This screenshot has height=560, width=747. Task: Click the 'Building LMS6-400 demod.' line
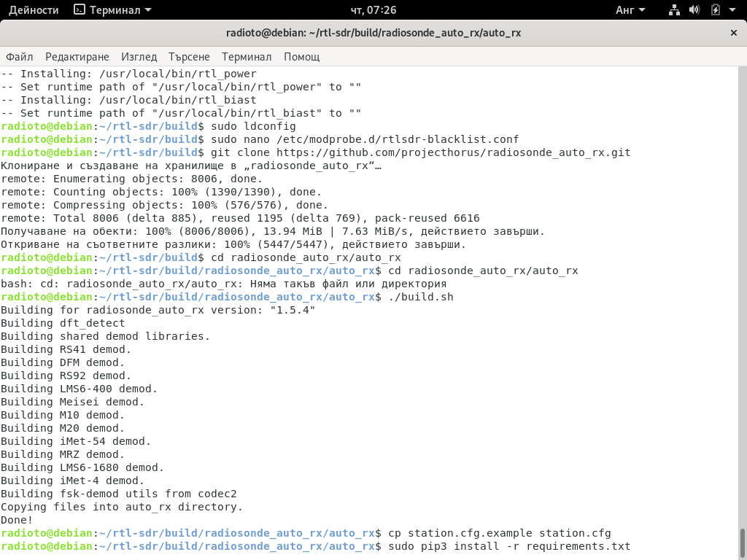click(x=79, y=389)
